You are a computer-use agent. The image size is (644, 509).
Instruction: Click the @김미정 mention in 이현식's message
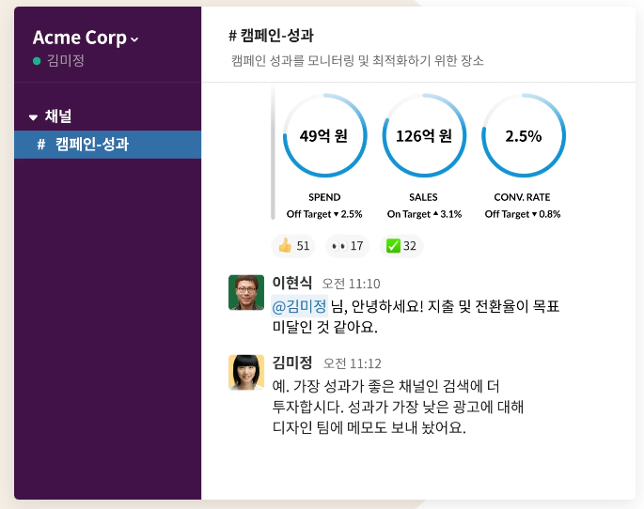299,306
